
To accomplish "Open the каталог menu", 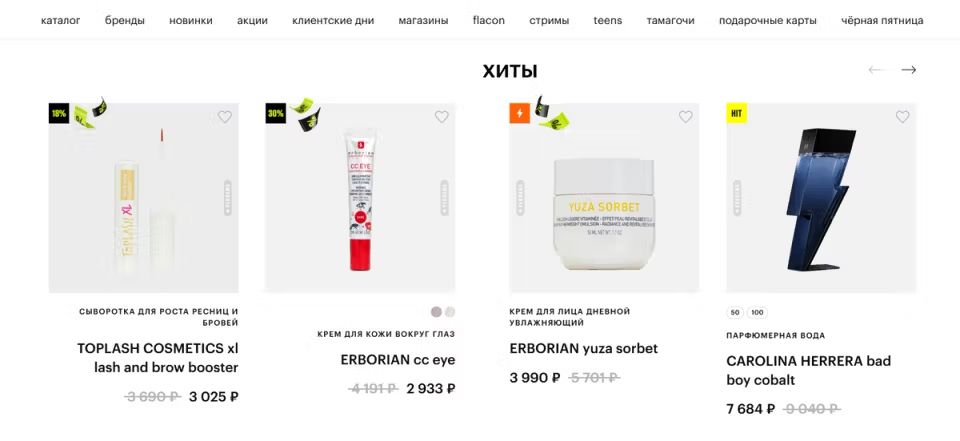I will point(61,20).
